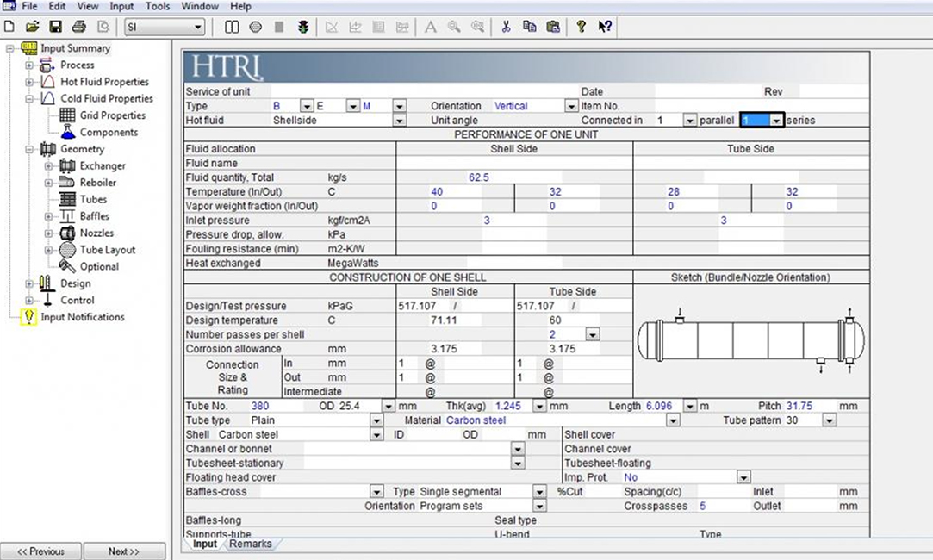Open the Tube pattern dropdown
The image size is (933, 560).
[x=829, y=420]
